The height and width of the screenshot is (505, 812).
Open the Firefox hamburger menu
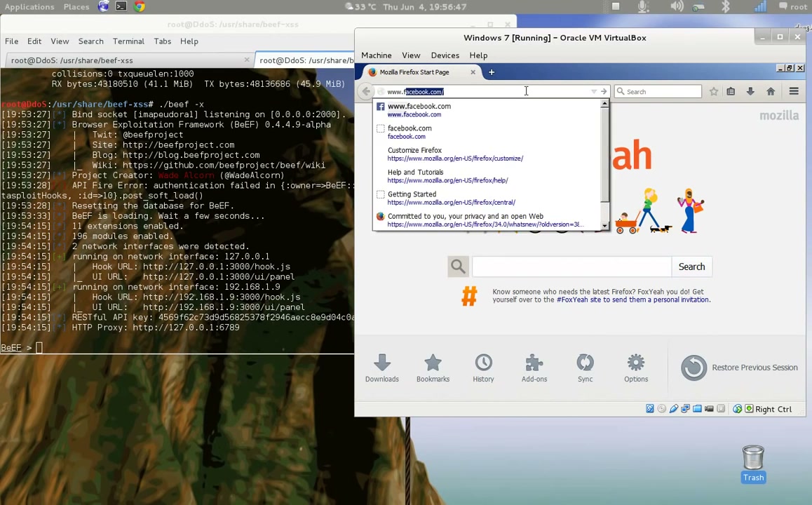[793, 92]
